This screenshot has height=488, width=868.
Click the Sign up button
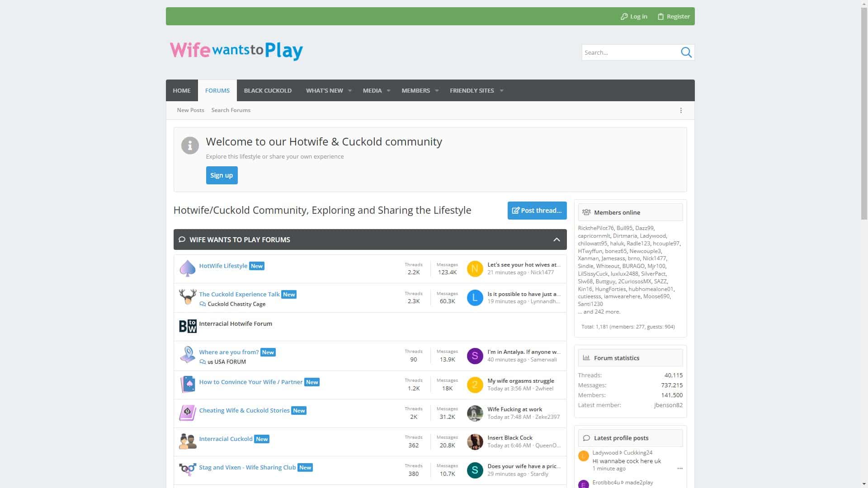pos(222,175)
